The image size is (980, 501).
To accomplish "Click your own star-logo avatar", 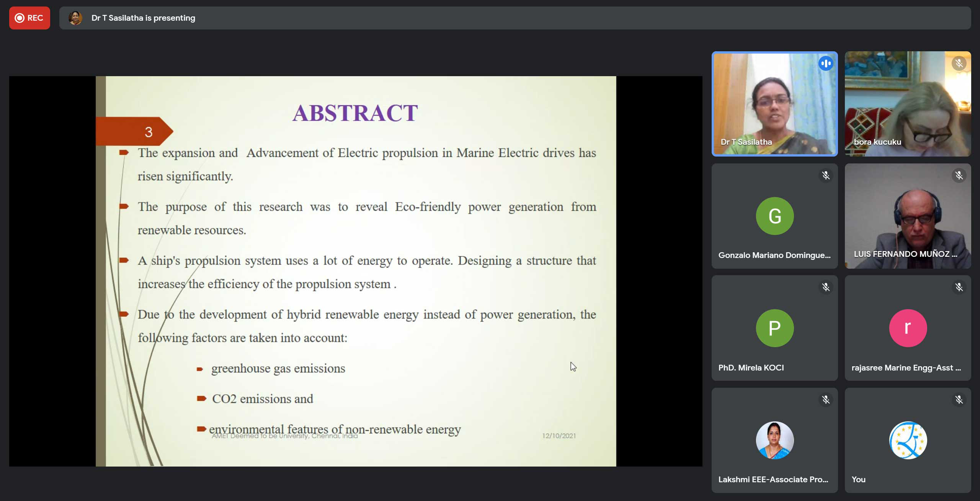I will 908,440.
